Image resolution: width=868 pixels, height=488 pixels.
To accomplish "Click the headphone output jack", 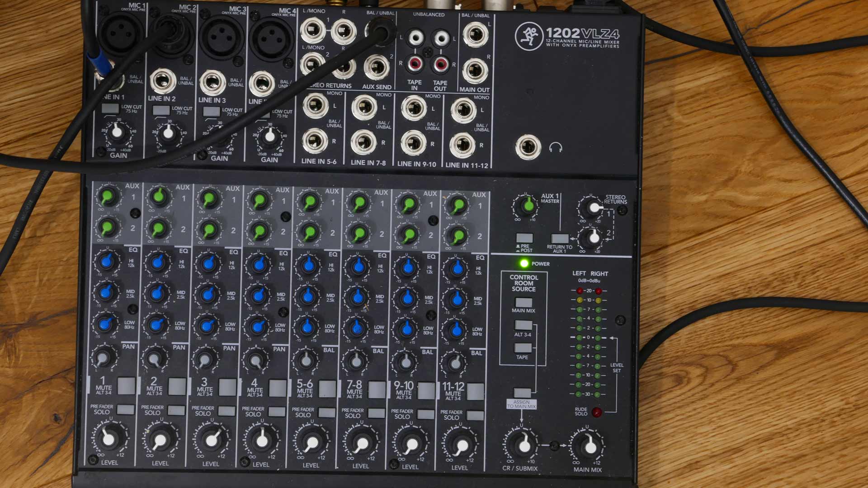I will point(528,147).
